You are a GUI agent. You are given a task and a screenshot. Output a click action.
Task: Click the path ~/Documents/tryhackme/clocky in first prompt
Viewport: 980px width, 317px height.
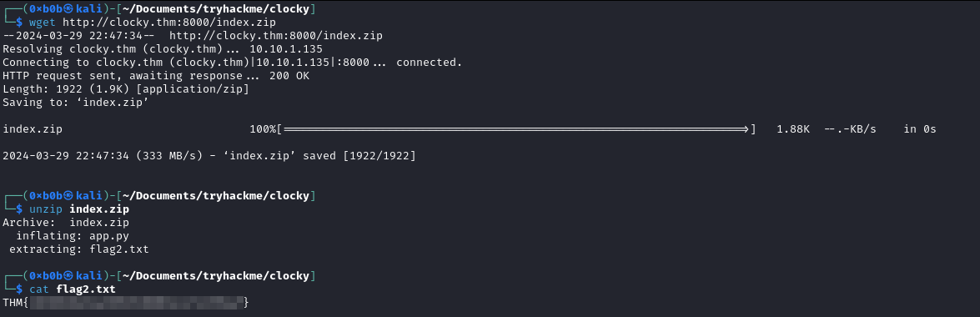214,9
